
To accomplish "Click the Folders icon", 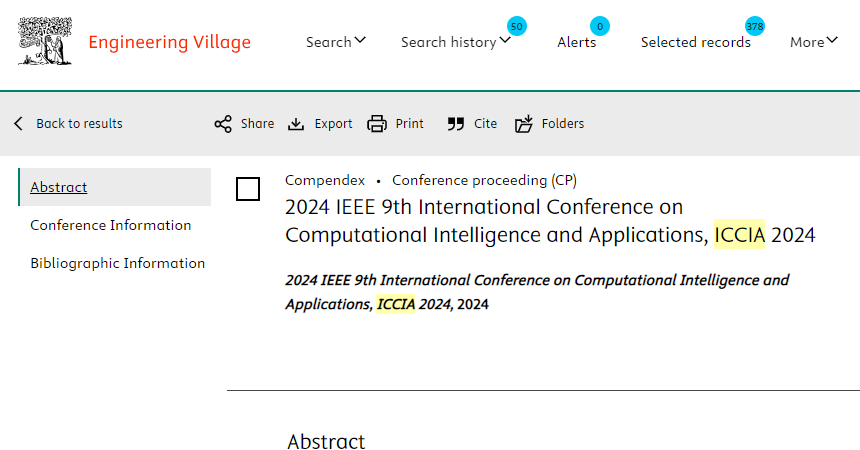I will [x=524, y=123].
